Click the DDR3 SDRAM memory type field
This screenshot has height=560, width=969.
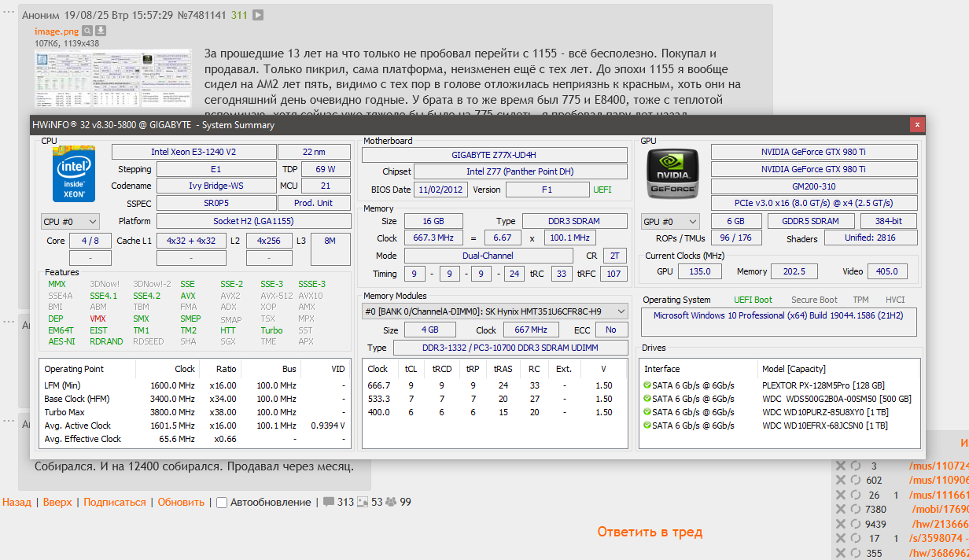[x=575, y=221]
